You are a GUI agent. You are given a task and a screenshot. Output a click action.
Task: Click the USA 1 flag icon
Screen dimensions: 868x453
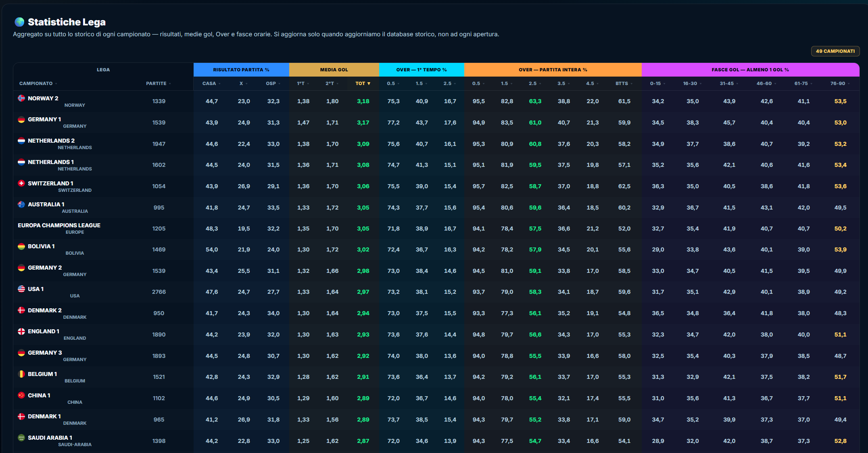21,289
